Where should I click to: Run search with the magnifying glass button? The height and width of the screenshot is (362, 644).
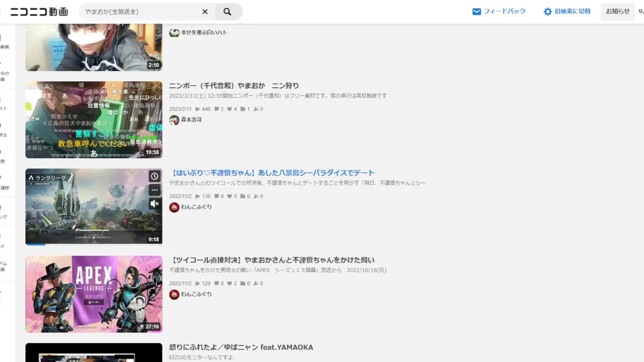[x=227, y=12]
